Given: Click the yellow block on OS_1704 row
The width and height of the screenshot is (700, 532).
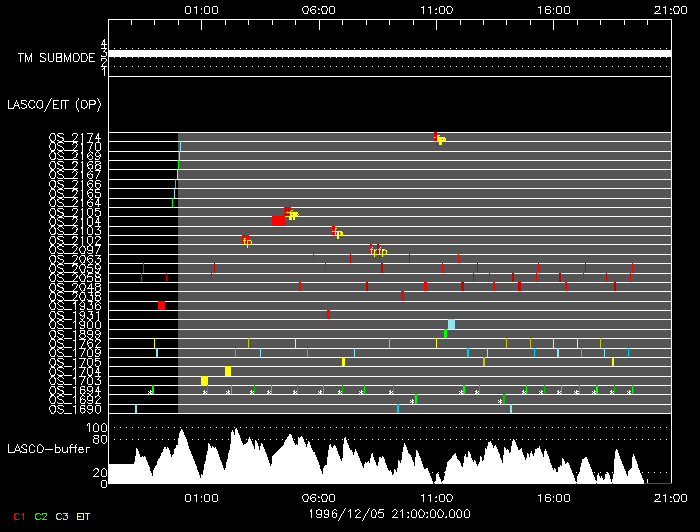Looking at the screenshot, I should pyautogui.click(x=228, y=371).
